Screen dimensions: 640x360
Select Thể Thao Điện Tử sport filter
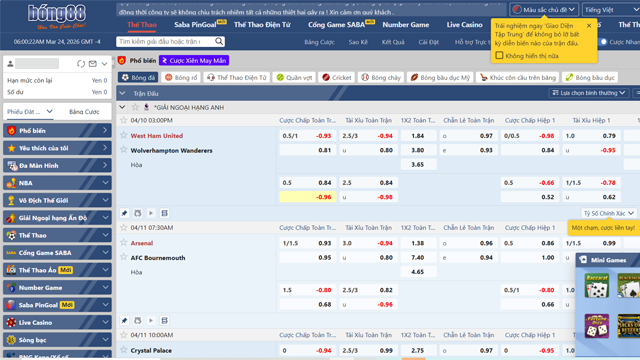coord(237,77)
